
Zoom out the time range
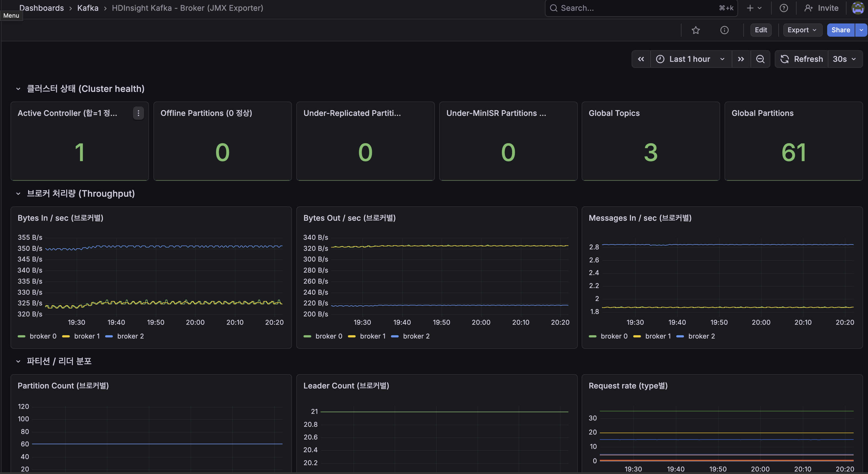click(760, 59)
